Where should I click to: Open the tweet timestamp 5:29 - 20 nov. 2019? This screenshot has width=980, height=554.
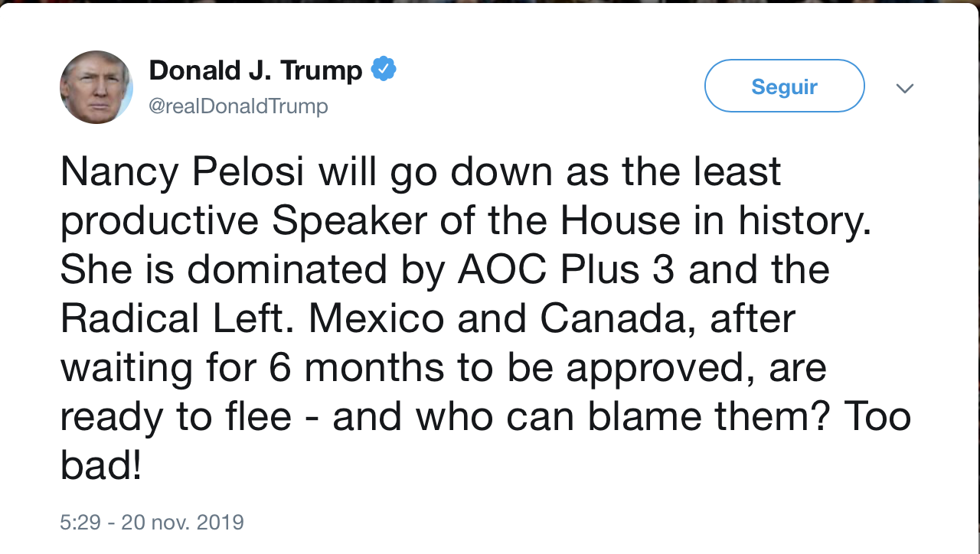click(x=152, y=522)
